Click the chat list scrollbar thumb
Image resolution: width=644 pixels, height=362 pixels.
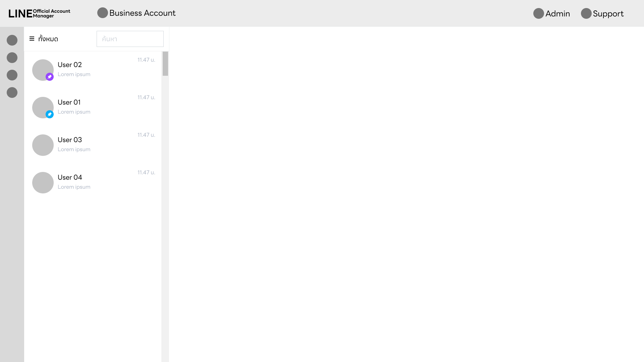(x=165, y=64)
